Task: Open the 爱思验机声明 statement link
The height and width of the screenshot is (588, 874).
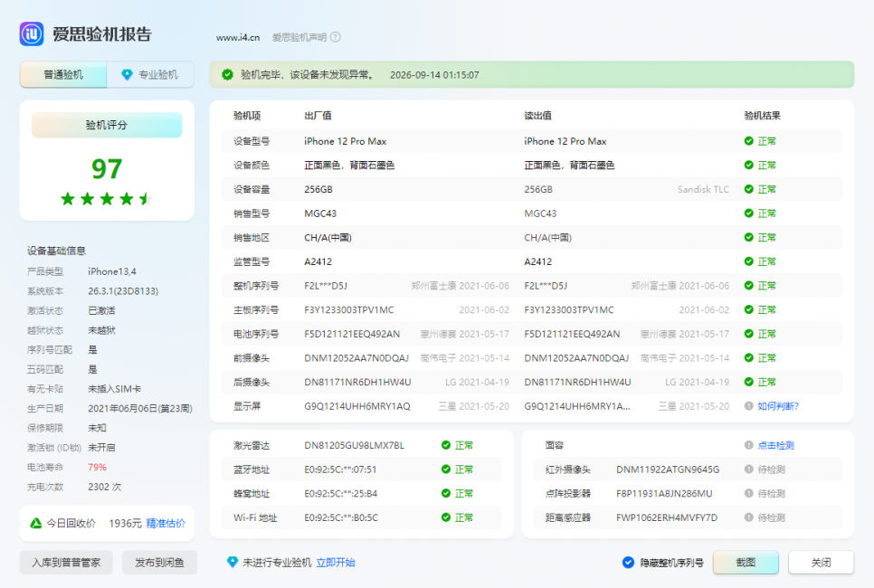Action: [x=299, y=37]
